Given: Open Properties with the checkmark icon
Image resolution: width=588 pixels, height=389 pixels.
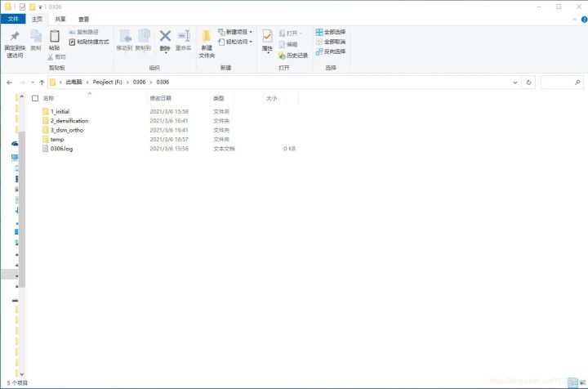Looking at the screenshot, I should pos(267,38).
